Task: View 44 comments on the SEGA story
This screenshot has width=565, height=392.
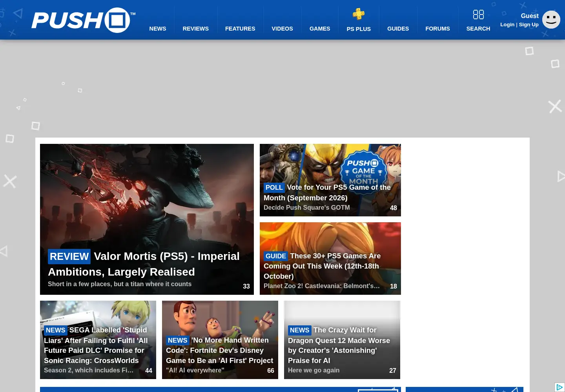Action: tap(149, 371)
